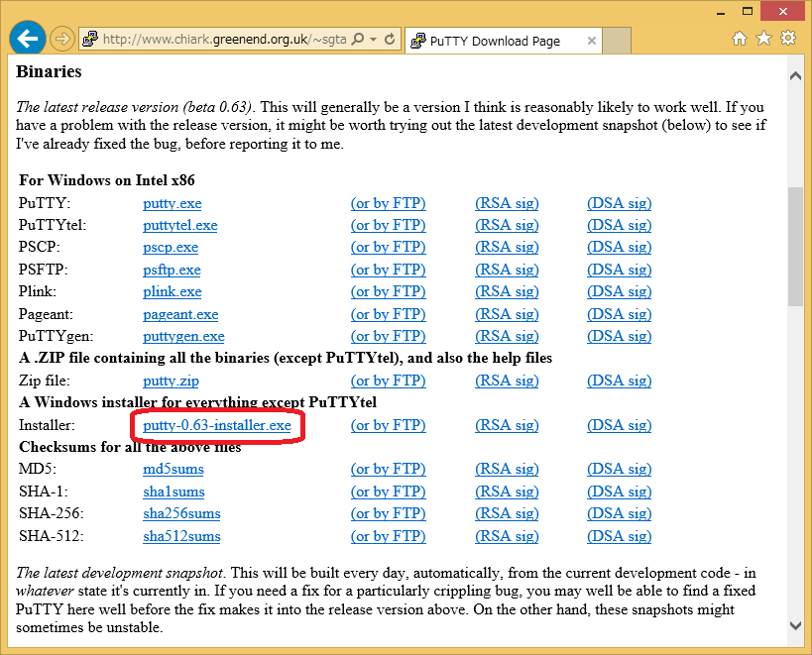Screen dimensions: 812x655
Task: Click 'For Windows on Intel x86' heading
Action: click(x=107, y=180)
